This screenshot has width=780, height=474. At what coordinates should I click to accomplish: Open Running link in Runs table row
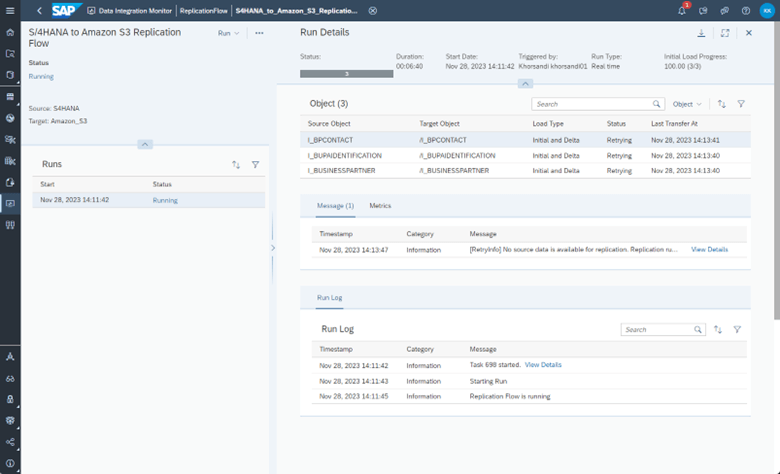165,200
